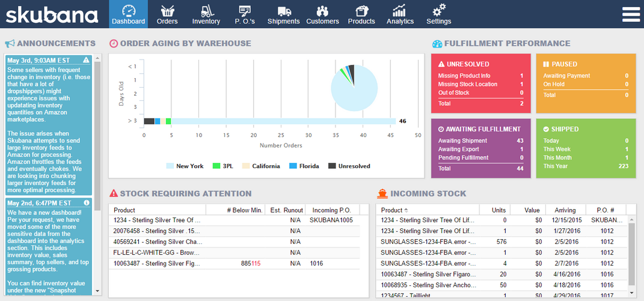Screen dimensions: 644x301
Task: Click the Awaiting Fulfillment clock icon
Action: tap(441, 129)
